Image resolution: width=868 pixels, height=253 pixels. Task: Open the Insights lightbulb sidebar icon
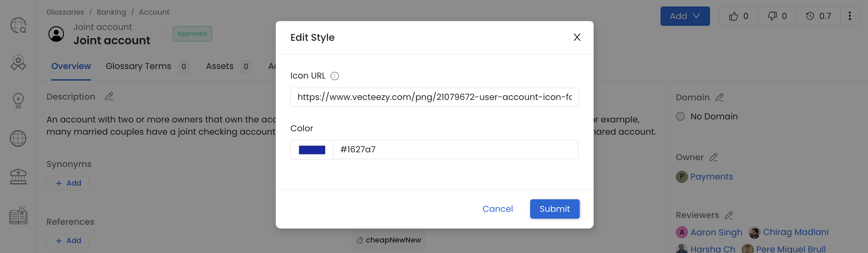tap(18, 101)
